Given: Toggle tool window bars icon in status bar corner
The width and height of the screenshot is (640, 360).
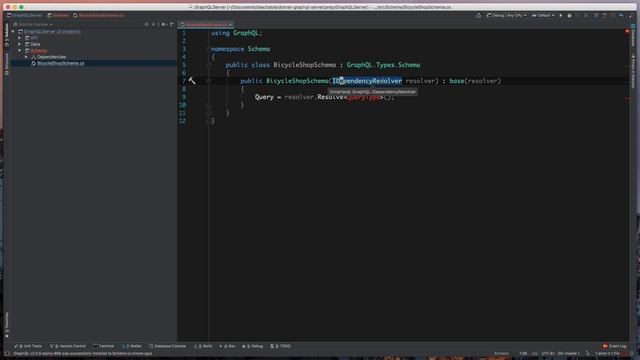Looking at the screenshot, I should tap(7, 353).
